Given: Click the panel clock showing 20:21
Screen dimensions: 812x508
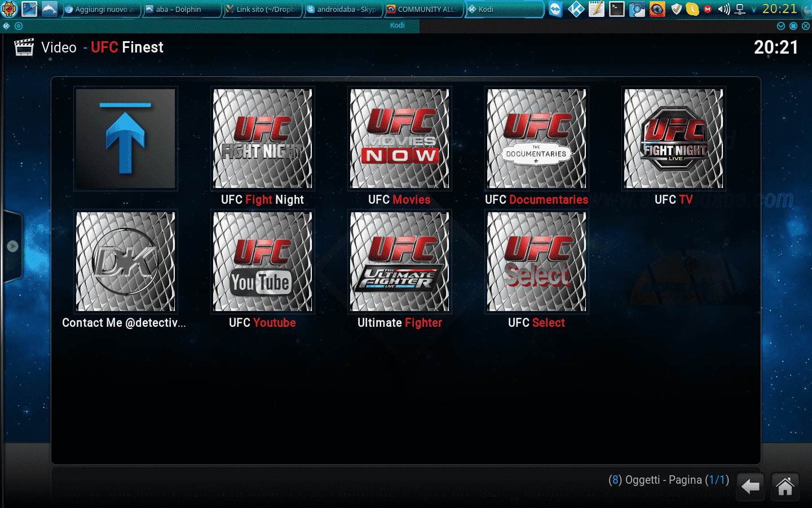Looking at the screenshot, I should (x=780, y=9).
